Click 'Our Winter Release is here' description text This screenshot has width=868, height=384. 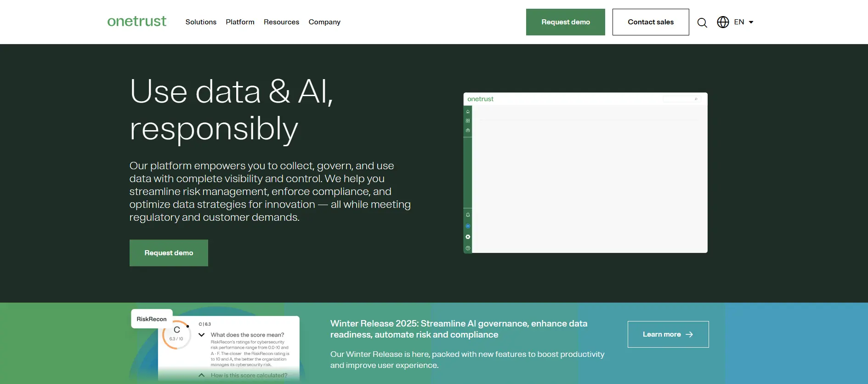pyautogui.click(x=467, y=360)
